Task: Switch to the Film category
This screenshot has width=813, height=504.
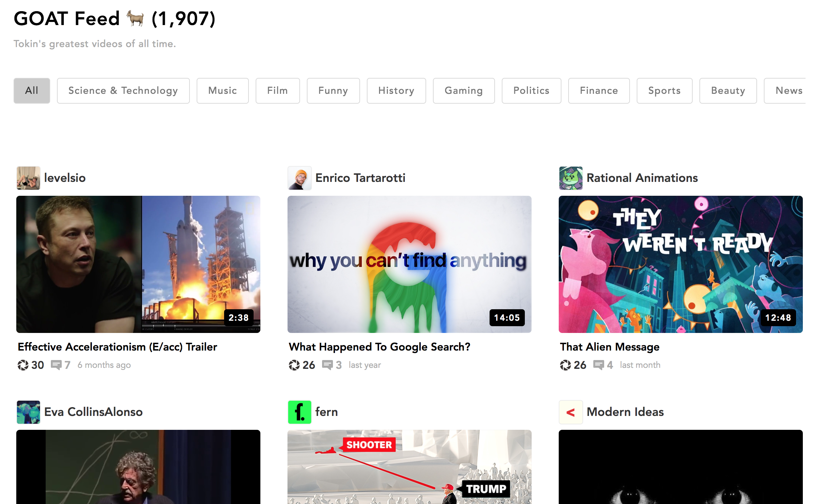Action: tap(278, 91)
